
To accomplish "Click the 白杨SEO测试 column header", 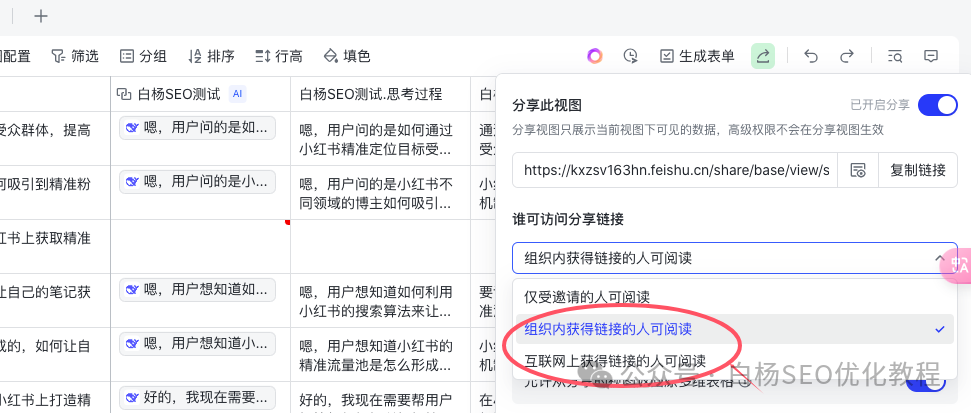I will pyautogui.click(x=201, y=94).
